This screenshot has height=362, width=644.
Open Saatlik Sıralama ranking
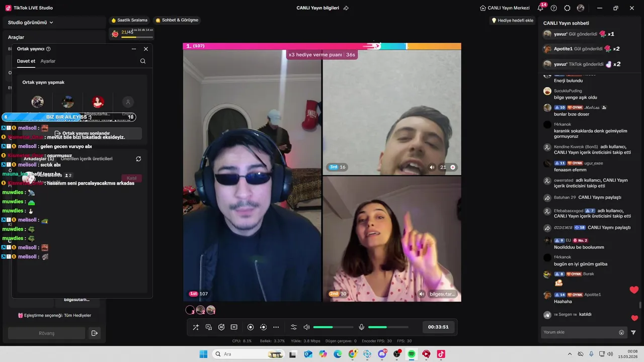[129, 20]
